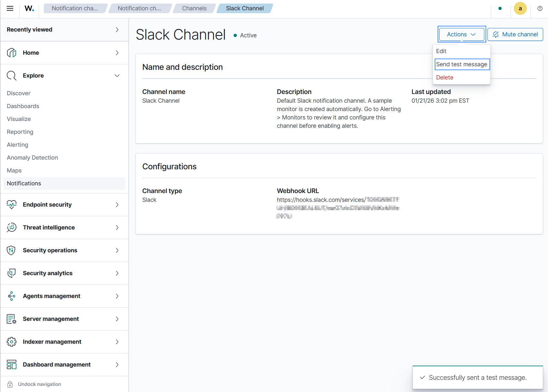Image resolution: width=548 pixels, height=392 pixels.
Task: Click the Home sidebar icon
Action: (x=12, y=53)
